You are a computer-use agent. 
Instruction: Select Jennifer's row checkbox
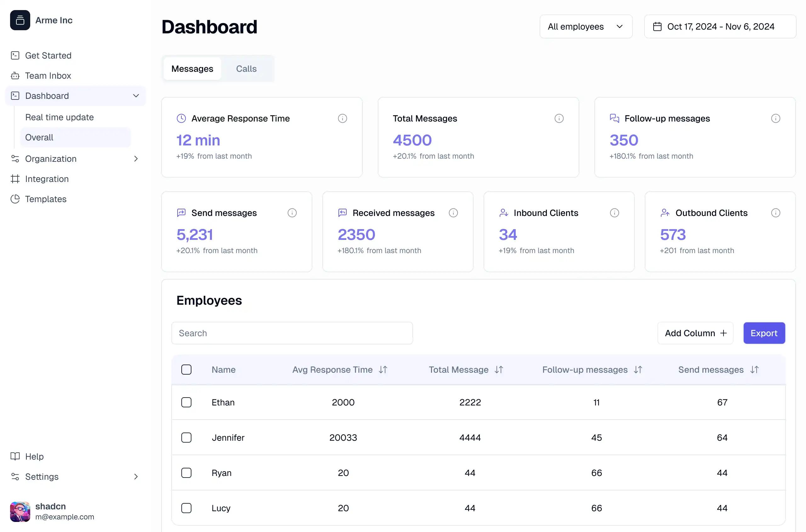coord(186,437)
